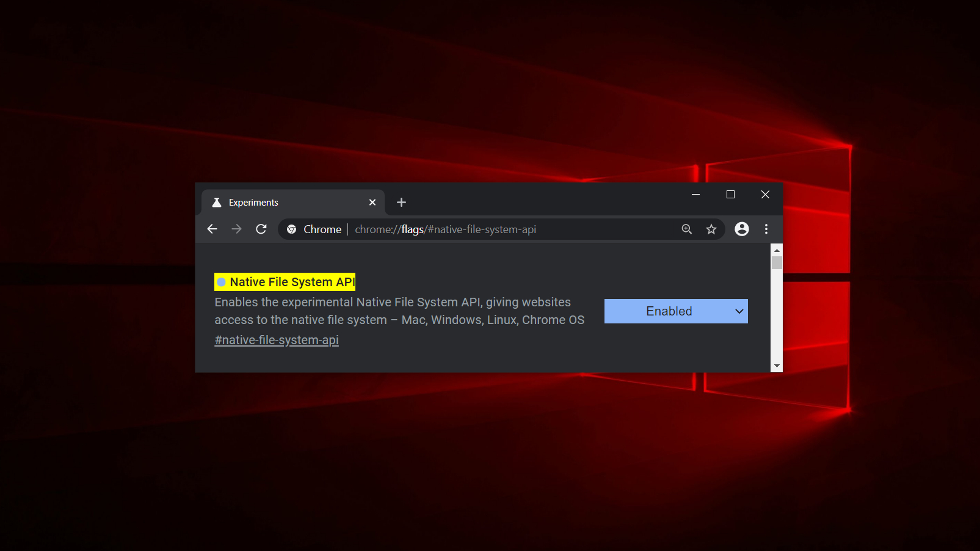Screen dimensions: 980x551
Task: Open the three-dot Chrome menu
Action: (x=766, y=229)
